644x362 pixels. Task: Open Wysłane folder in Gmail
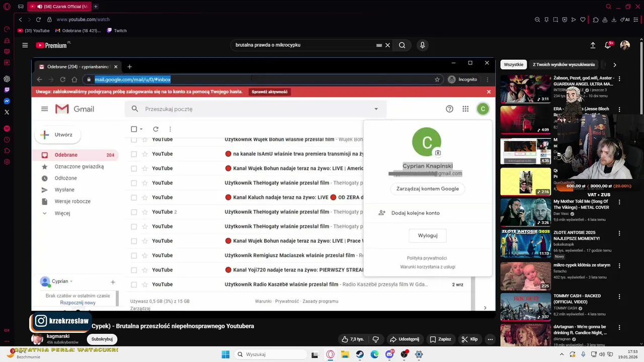point(64,190)
